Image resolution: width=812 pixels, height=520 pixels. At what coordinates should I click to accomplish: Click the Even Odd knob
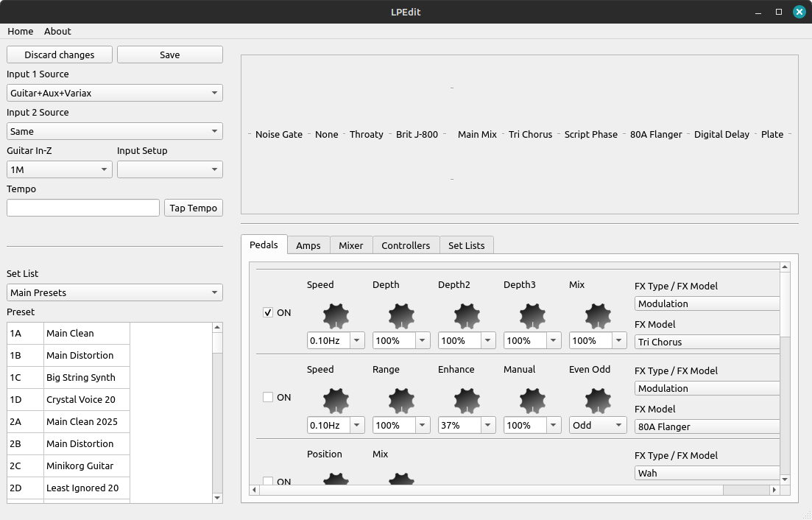tap(598, 401)
